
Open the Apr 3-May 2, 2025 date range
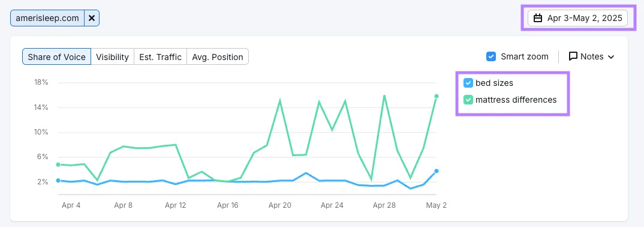coord(577,18)
